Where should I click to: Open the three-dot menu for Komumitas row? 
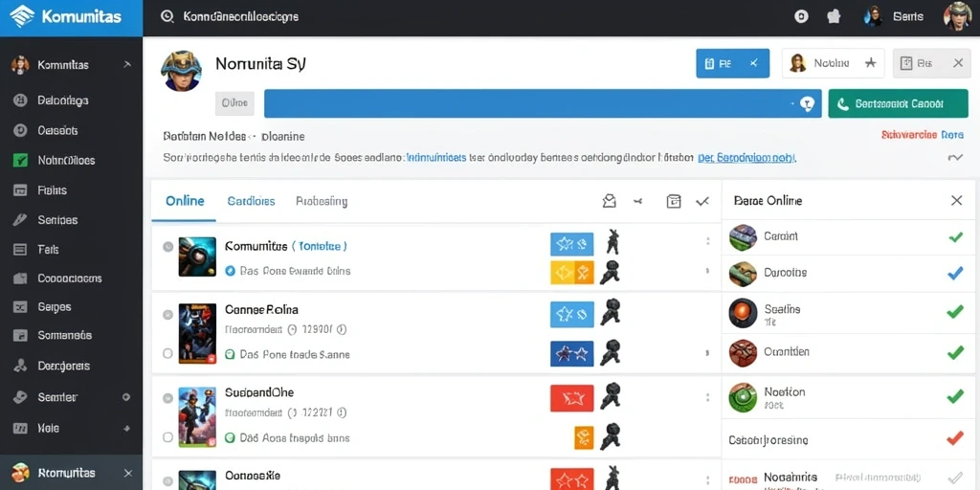click(x=707, y=241)
